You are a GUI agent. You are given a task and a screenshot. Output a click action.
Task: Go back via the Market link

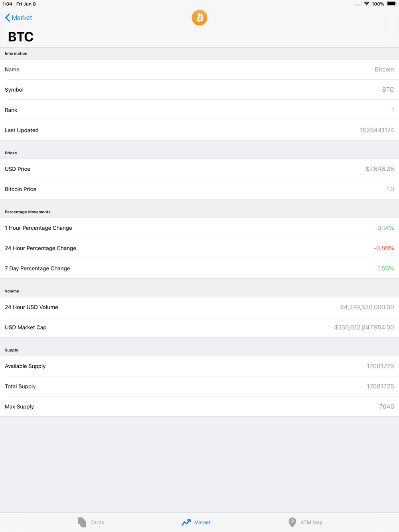pos(22,18)
